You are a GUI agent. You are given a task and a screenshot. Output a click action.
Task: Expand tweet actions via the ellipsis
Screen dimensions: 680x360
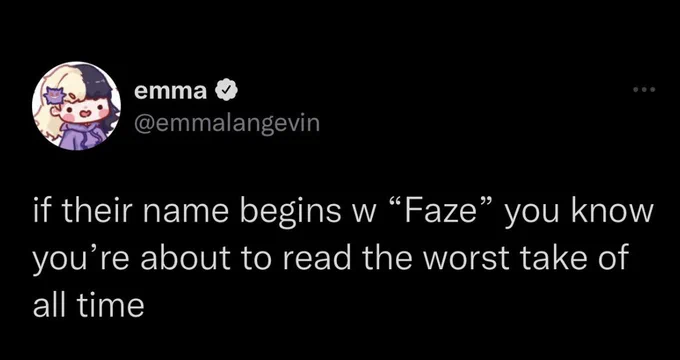coord(644,90)
